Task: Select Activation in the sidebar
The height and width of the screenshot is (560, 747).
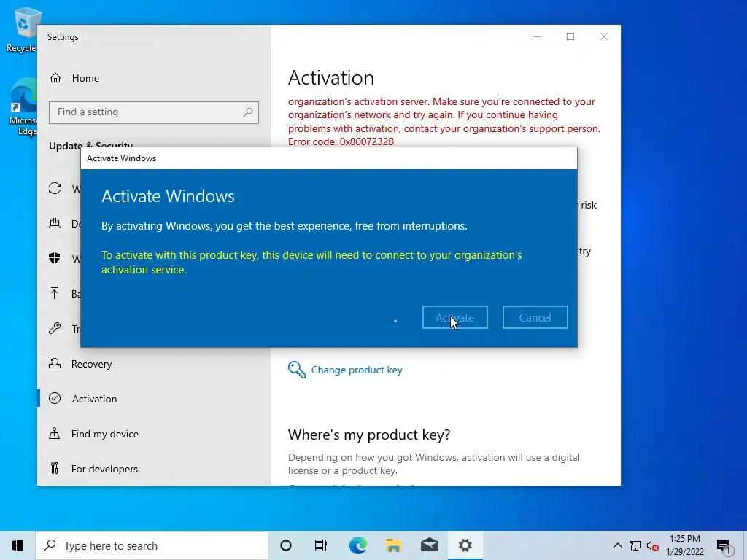Action: coord(94,399)
